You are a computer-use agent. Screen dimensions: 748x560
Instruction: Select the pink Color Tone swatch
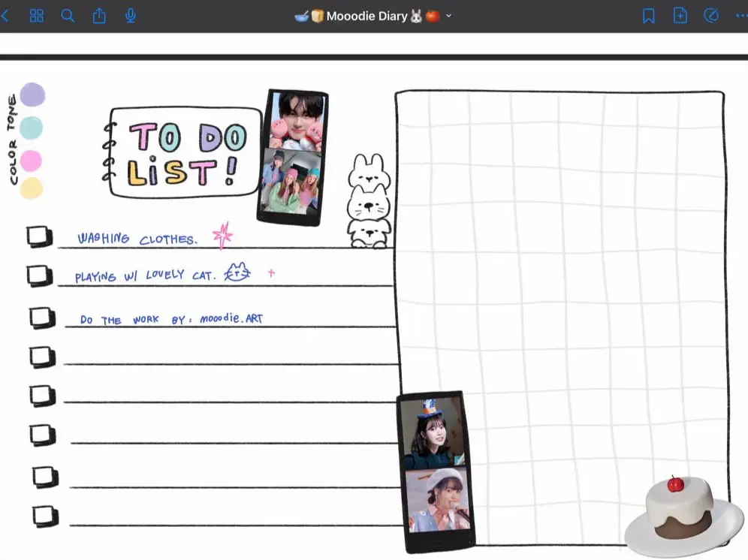click(x=32, y=159)
